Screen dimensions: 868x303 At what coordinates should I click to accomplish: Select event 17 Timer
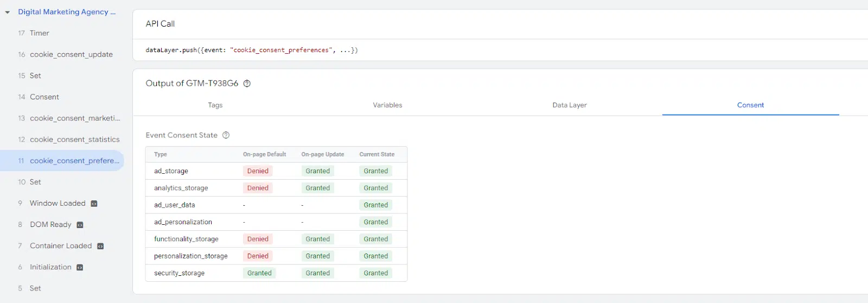click(39, 33)
